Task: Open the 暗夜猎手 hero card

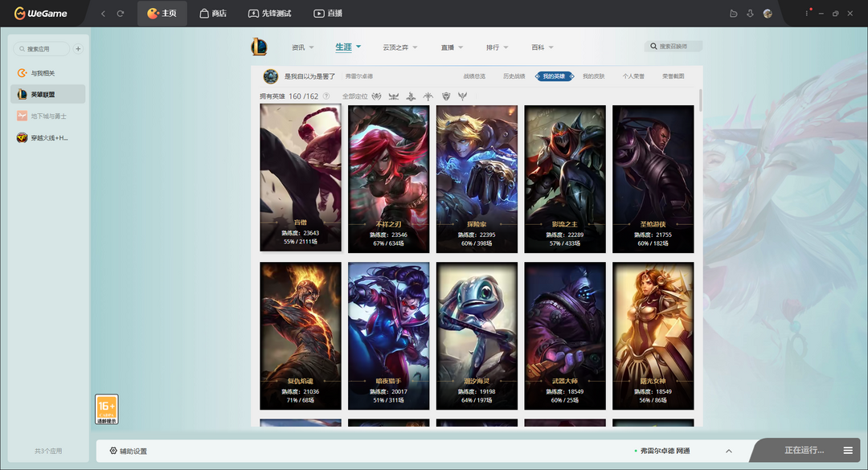Action: tap(389, 336)
